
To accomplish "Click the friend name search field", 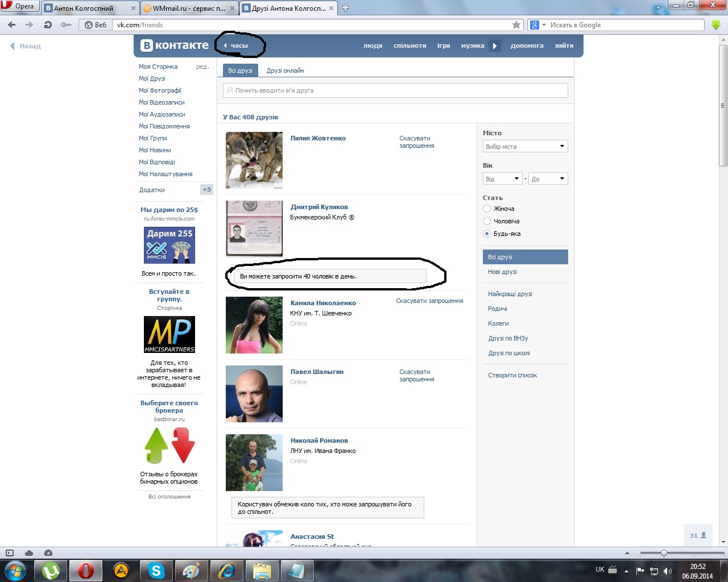I will (x=395, y=90).
